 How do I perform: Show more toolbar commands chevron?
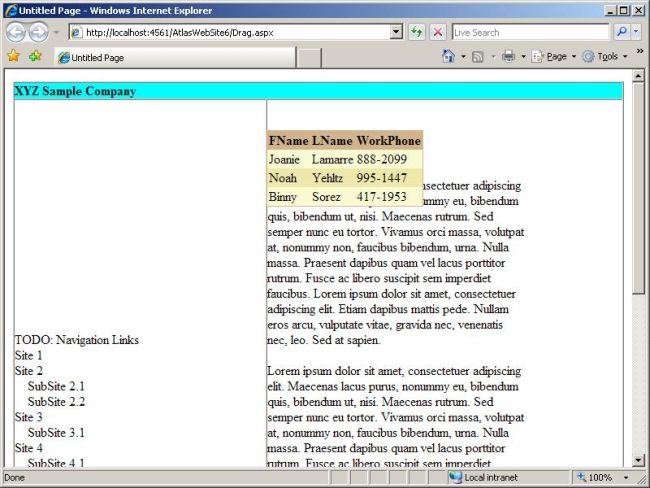click(640, 51)
